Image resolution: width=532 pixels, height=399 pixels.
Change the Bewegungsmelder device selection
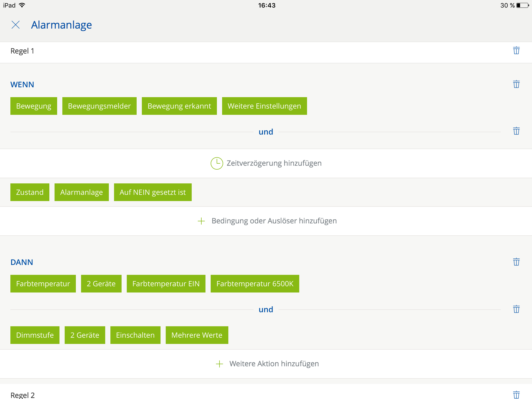[x=99, y=106]
